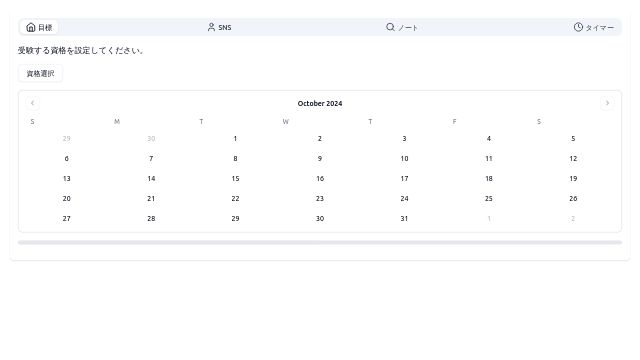Image resolution: width=640 pixels, height=360 pixels.
Task: Switch to the ノート tab
Action: pyautogui.click(x=402, y=27)
